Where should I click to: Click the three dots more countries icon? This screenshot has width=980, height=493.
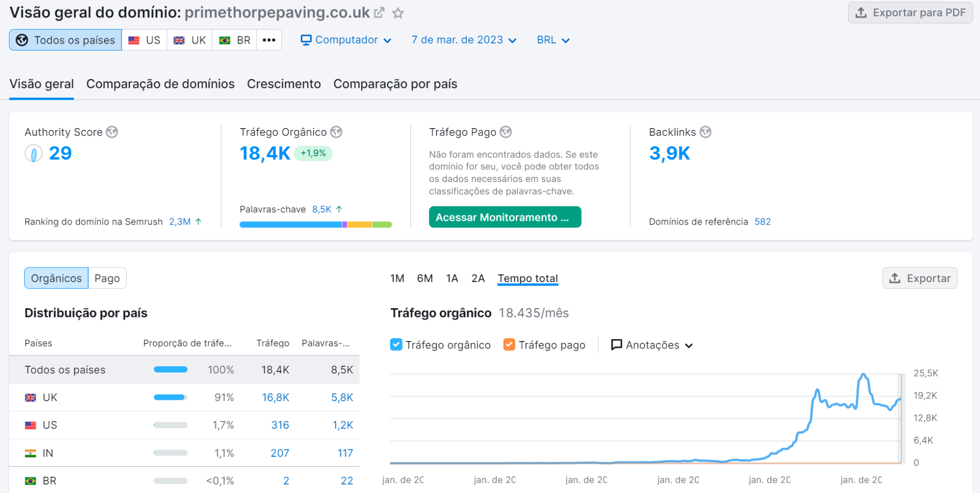pos(269,40)
